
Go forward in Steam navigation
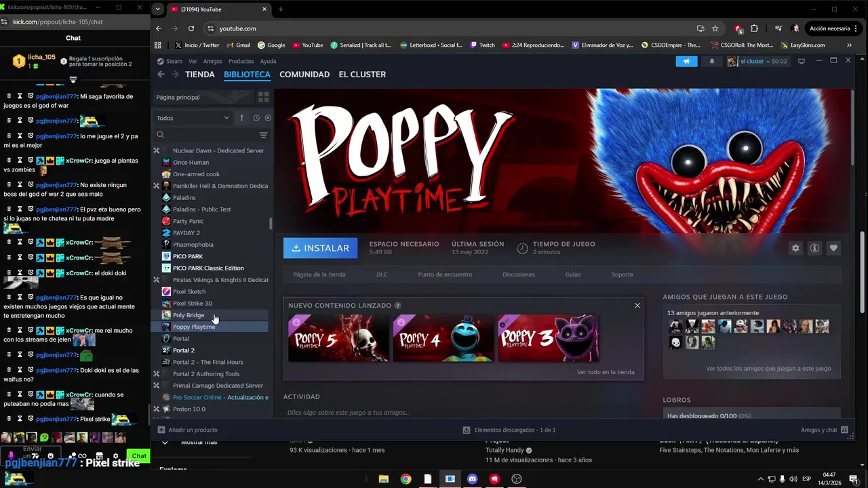point(174,75)
